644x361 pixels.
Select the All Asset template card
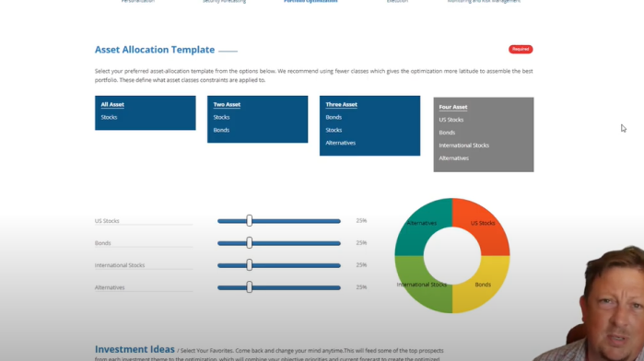[x=145, y=113]
